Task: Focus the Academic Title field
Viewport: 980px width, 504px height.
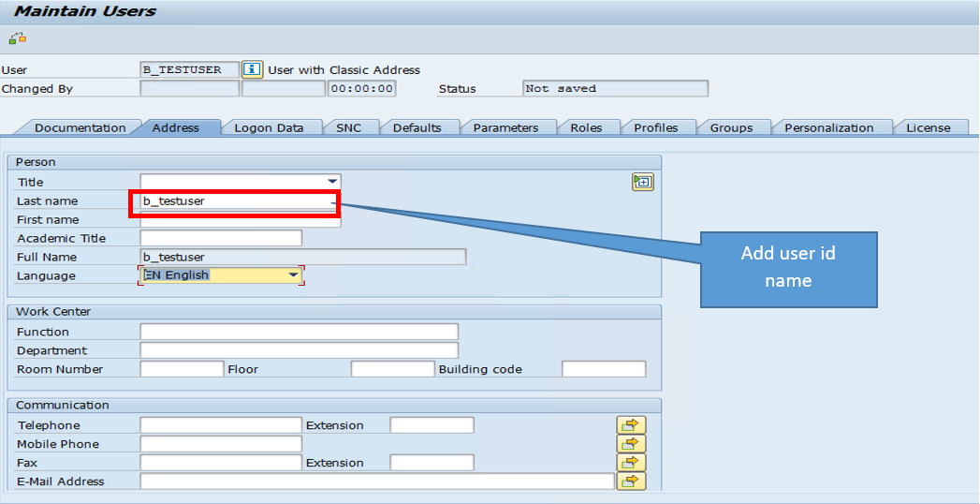Action: click(x=221, y=238)
